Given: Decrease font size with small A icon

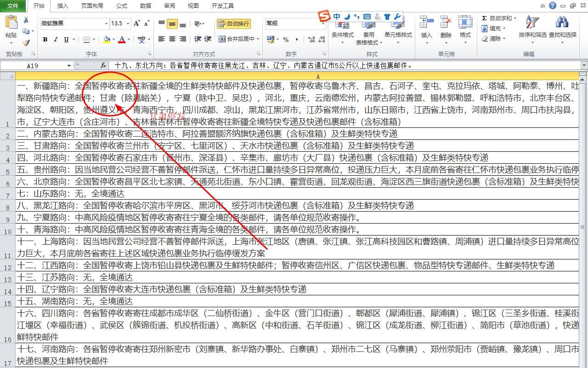Looking at the screenshot, I should point(147,23).
